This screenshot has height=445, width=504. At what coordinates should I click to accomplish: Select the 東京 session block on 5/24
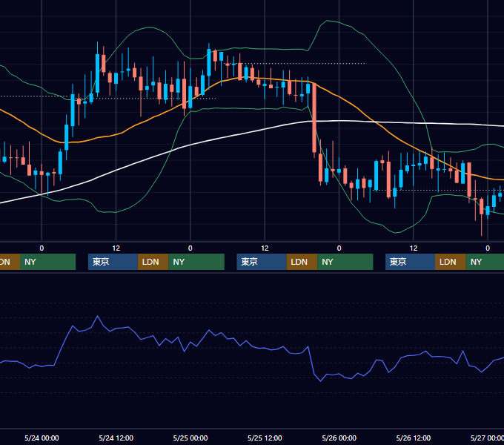(x=113, y=262)
